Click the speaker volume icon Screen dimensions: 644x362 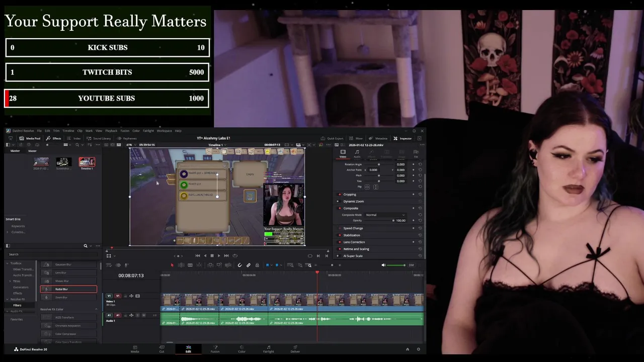pyautogui.click(x=383, y=265)
